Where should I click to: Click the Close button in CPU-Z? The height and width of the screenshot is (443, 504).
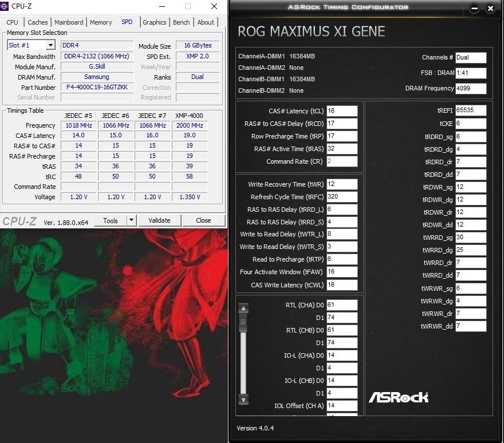[x=203, y=220]
